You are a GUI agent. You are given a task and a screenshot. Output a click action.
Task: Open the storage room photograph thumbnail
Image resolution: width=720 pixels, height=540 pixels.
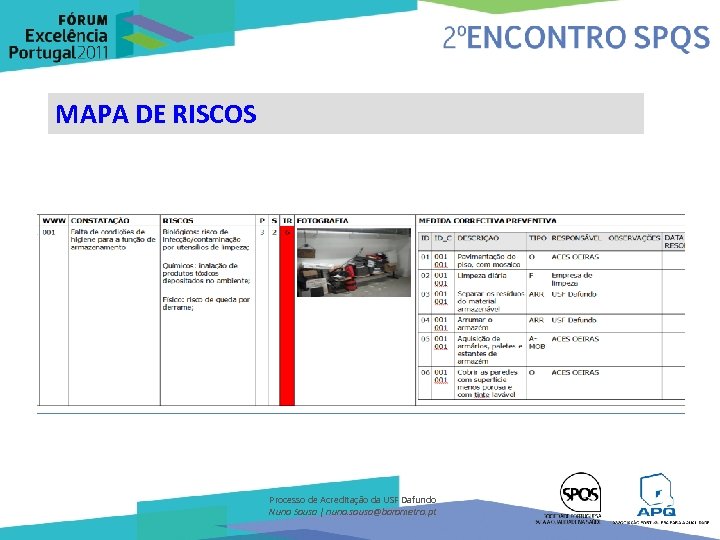click(x=354, y=263)
